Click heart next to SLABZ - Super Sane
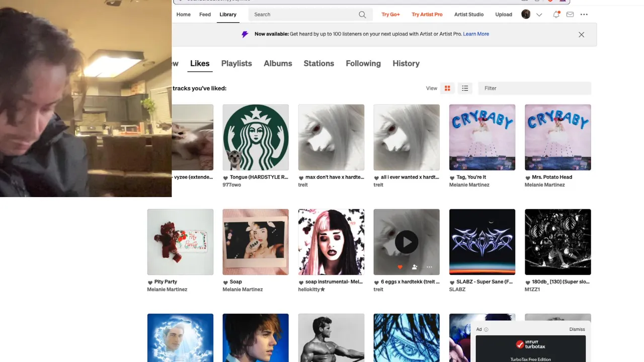 click(452, 283)
